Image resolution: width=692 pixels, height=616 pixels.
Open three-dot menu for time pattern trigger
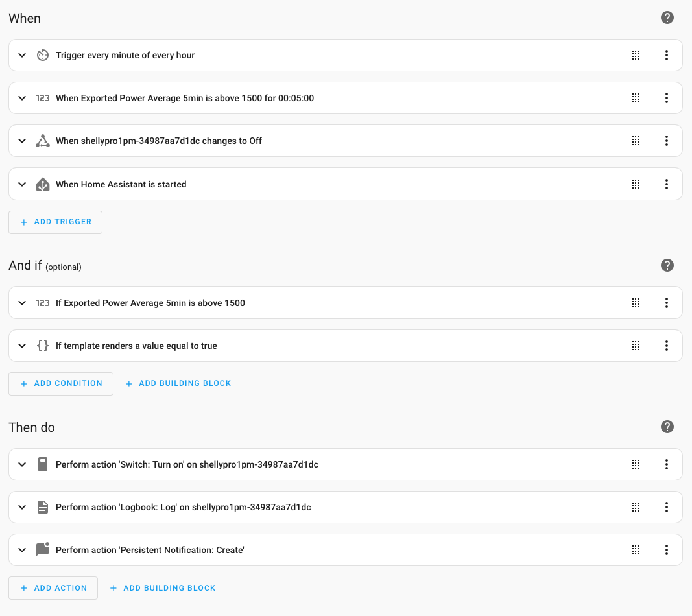(x=666, y=55)
